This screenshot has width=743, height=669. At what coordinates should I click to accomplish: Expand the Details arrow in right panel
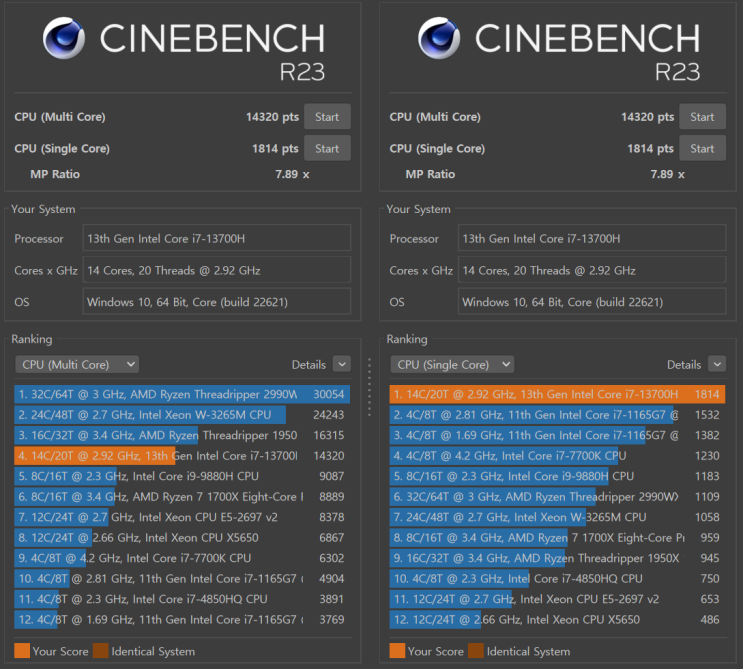[716, 365]
